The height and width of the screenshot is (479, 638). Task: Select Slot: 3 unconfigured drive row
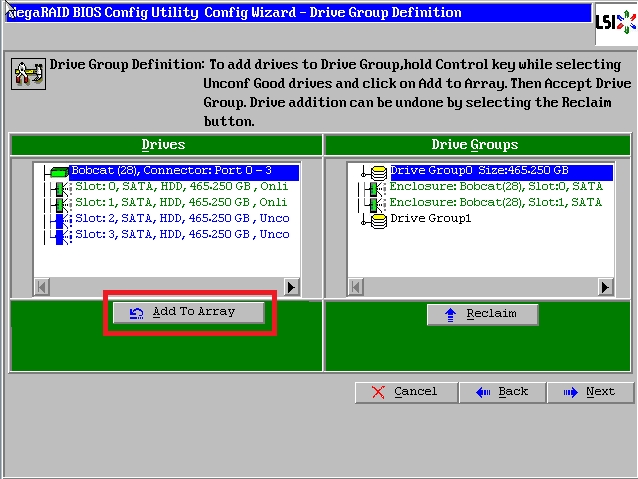pos(182,234)
